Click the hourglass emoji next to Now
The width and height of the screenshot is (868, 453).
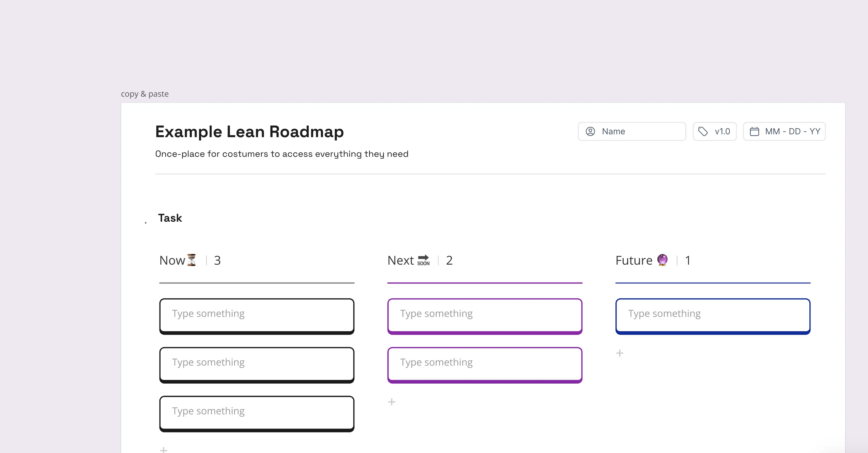192,260
